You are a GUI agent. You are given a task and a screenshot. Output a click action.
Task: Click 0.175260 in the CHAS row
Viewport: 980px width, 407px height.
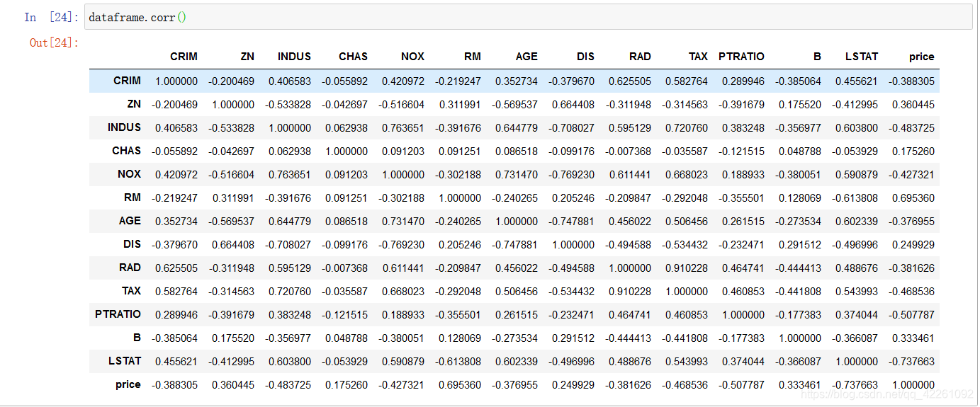click(x=913, y=151)
